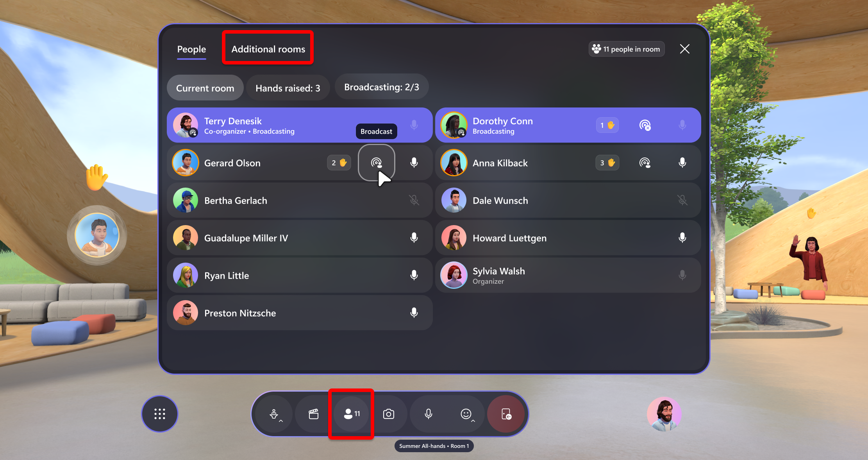Toggle mute for Bertha Gerlach

pos(414,200)
